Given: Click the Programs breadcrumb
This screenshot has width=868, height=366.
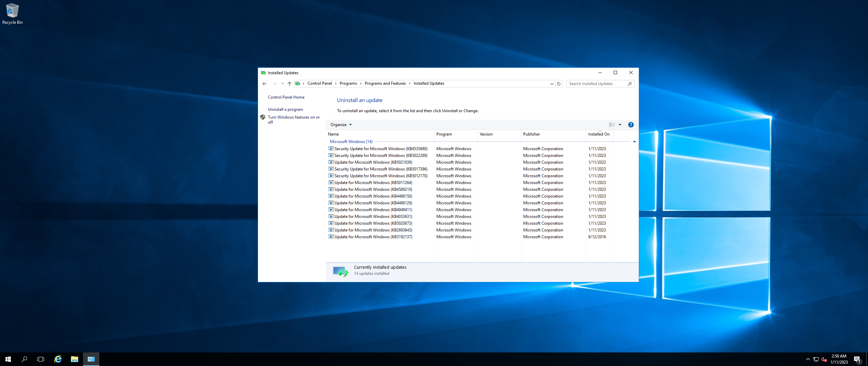Looking at the screenshot, I should [x=348, y=83].
